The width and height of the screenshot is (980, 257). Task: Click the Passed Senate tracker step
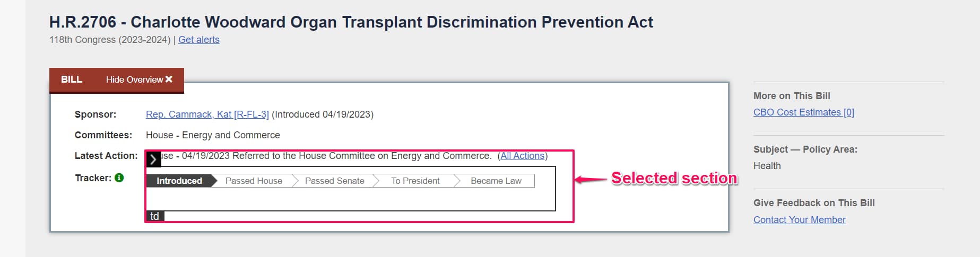tap(334, 181)
